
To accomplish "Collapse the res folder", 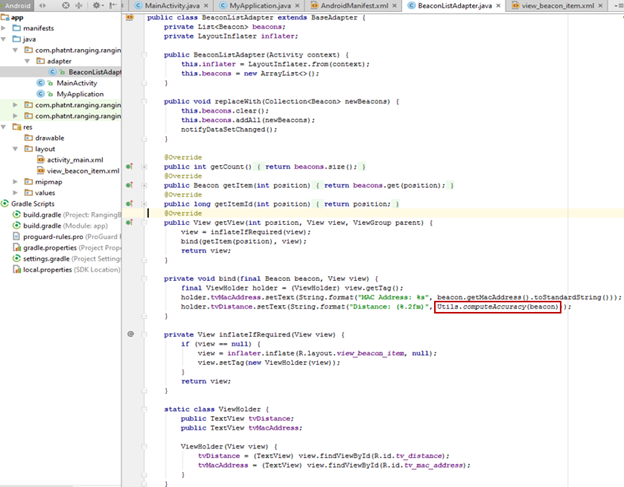I will coord(4,127).
